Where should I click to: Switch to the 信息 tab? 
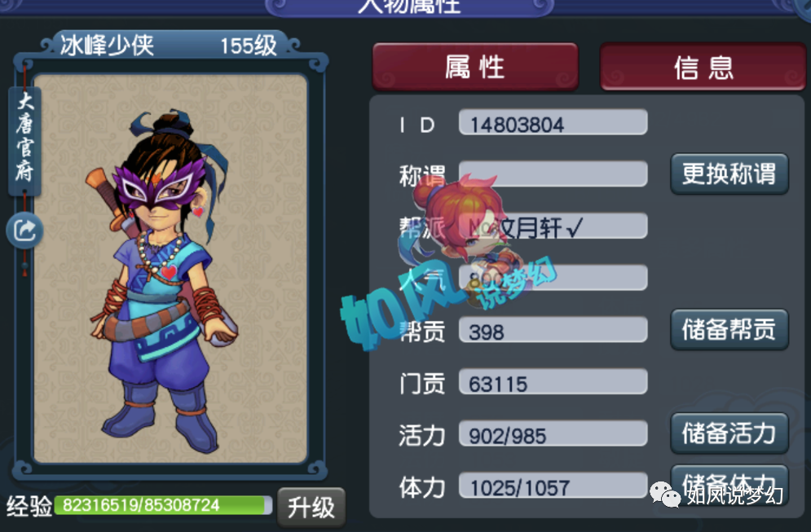pyautogui.click(x=703, y=67)
